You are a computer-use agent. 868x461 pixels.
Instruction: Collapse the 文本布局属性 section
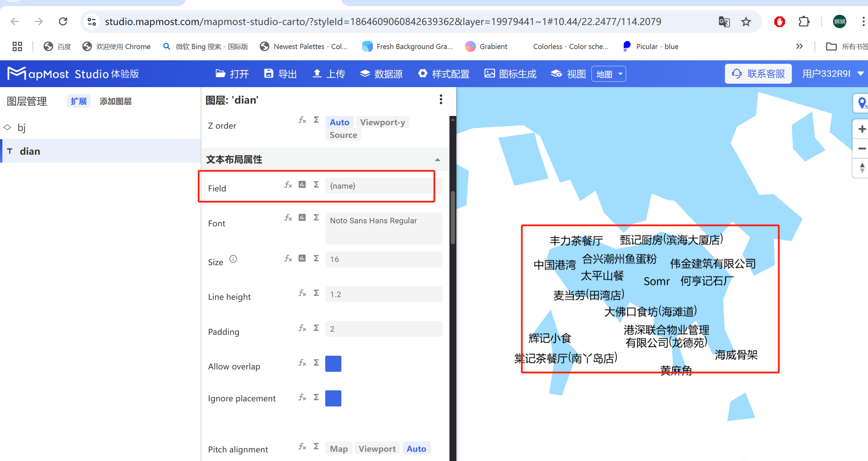437,159
